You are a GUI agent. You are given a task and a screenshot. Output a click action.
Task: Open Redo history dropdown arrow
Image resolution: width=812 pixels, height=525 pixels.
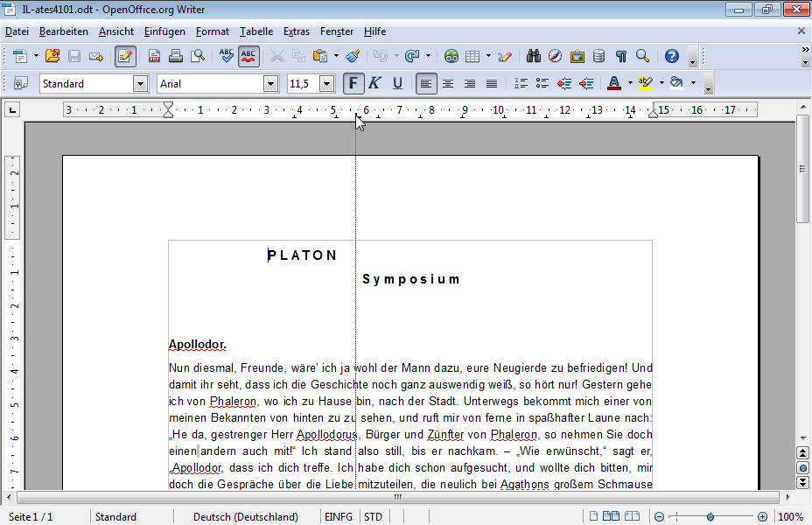click(x=428, y=56)
